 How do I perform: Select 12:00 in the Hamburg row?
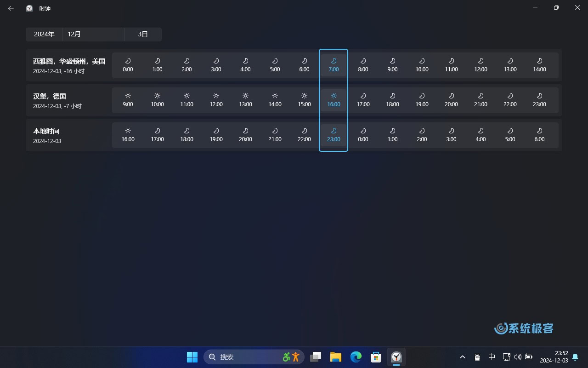point(216,100)
